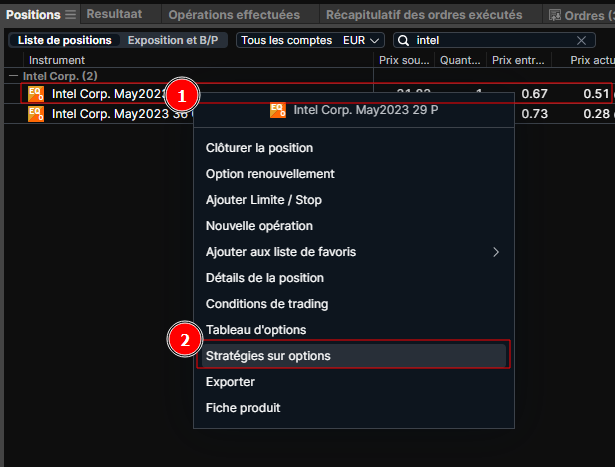The width and height of the screenshot is (615, 467).
Task: Choose Fiche produit
Action: pos(354,408)
